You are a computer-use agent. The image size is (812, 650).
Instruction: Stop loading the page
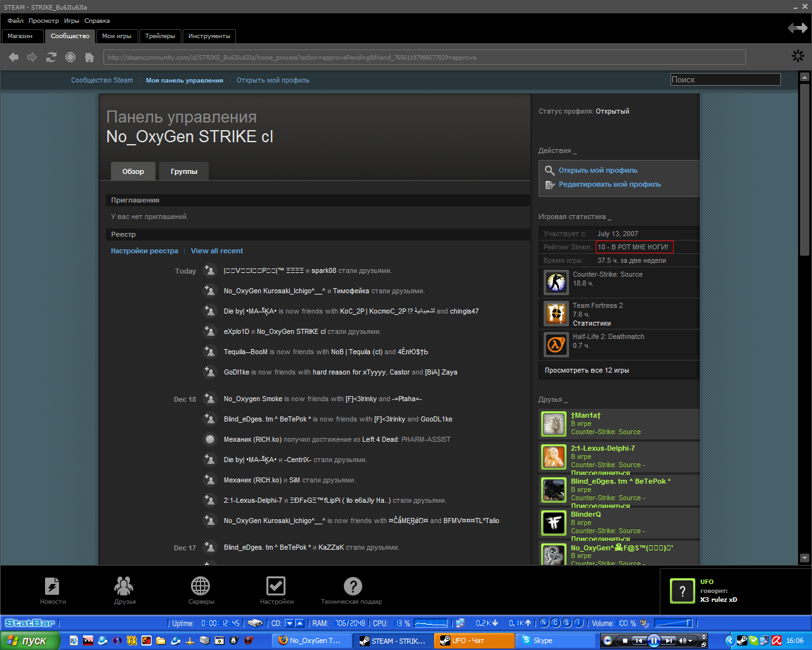click(x=70, y=57)
